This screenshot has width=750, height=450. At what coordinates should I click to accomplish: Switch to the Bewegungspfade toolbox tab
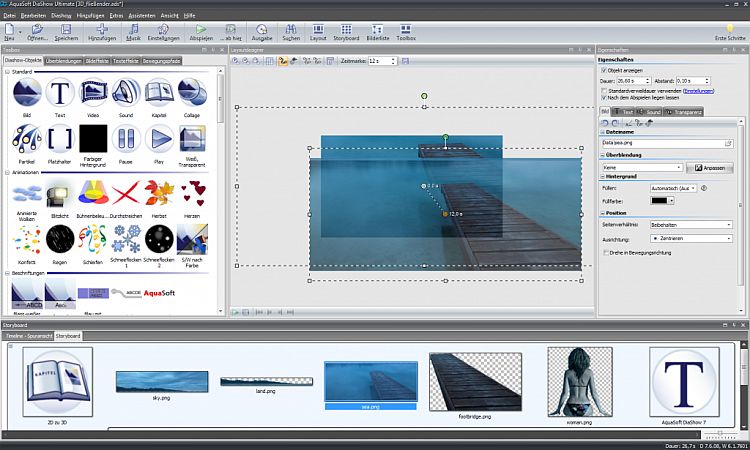pyautogui.click(x=161, y=61)
